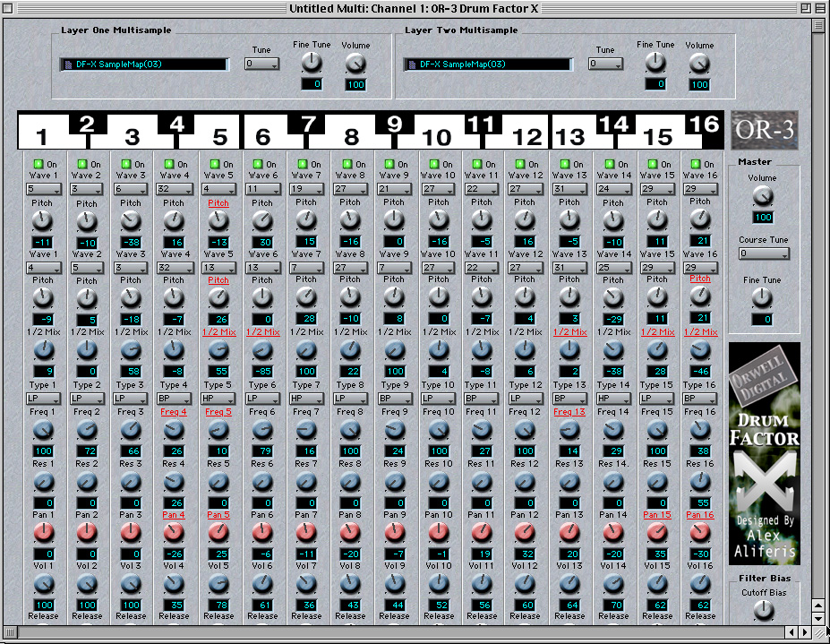Screen dimensions: 830x644
Task: Click the Layer One sample map file icon
Action: point(65,64)
